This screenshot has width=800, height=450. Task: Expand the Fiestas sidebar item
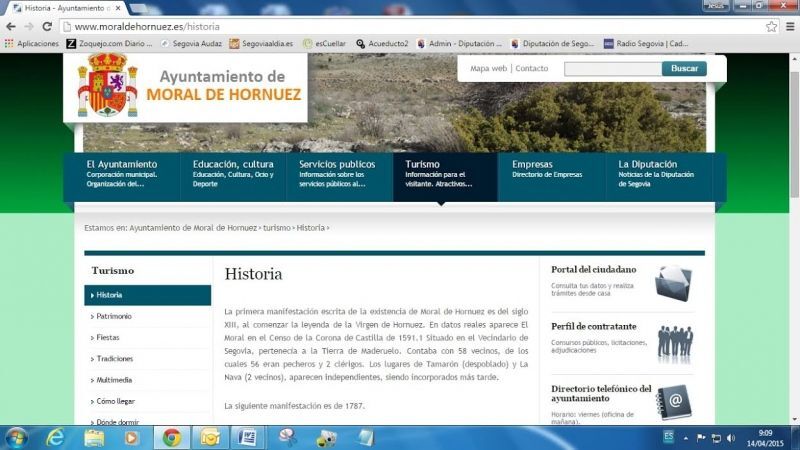(x=110, y=337)
